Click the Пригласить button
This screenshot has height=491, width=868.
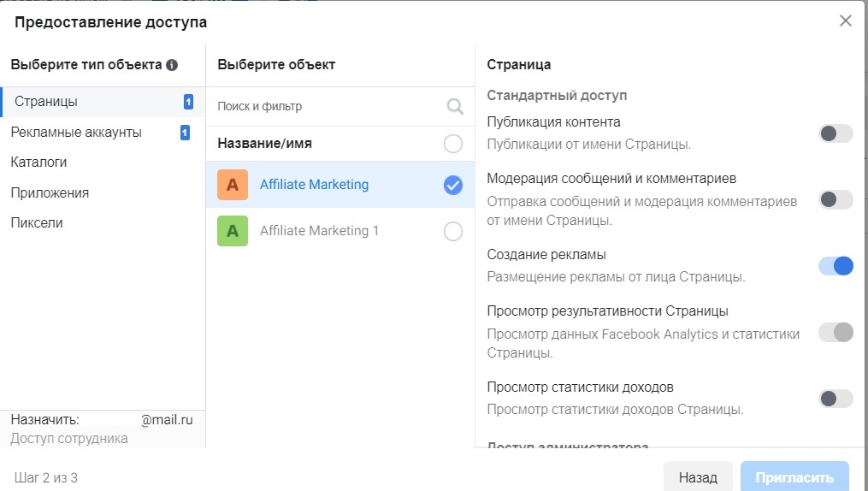pyautogui.click(x=794, y=477)
